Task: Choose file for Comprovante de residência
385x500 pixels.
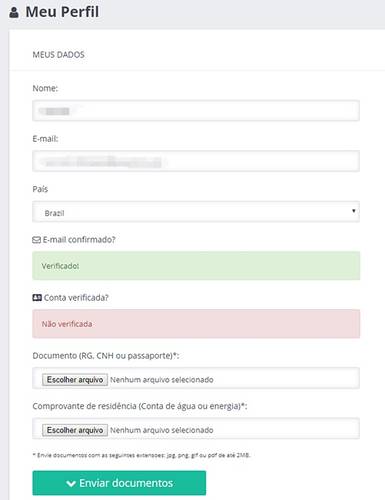Action: pyautogui.click(x=75, y=430)
